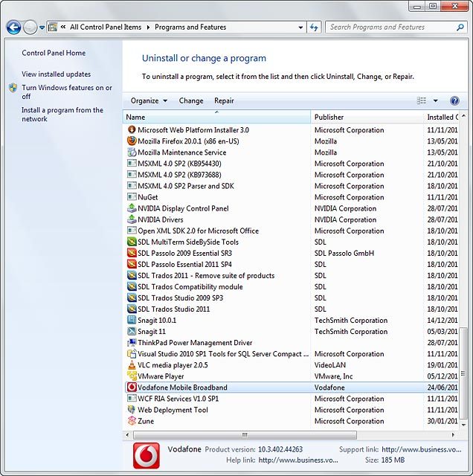Click the Back navigation arrow button
The image size is (473, 476).
(13, 28)
